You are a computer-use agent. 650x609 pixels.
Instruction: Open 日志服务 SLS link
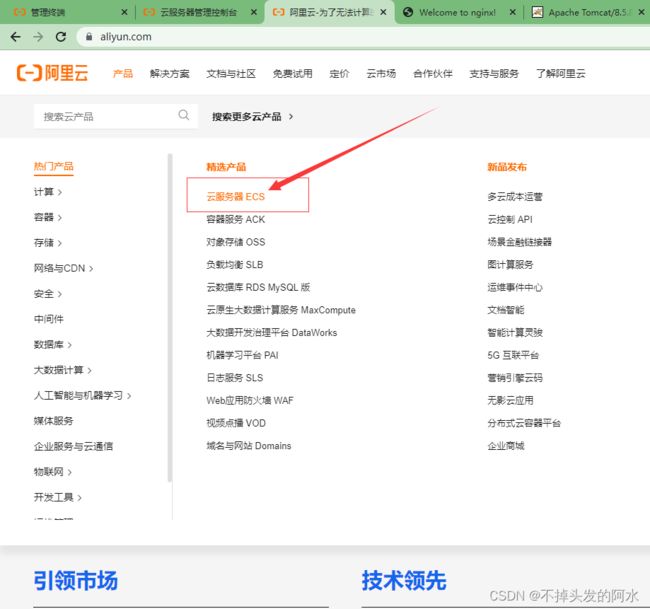(235, 378)
